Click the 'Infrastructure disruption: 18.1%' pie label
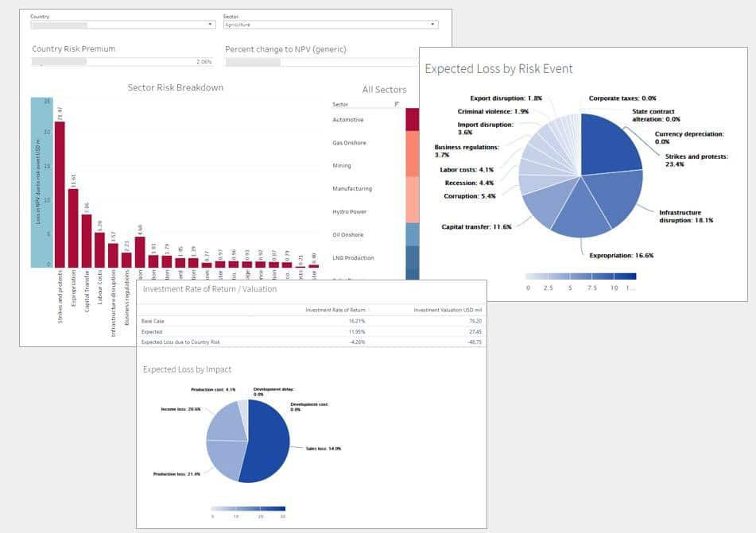The image size is (756, 533). point(685,216)
